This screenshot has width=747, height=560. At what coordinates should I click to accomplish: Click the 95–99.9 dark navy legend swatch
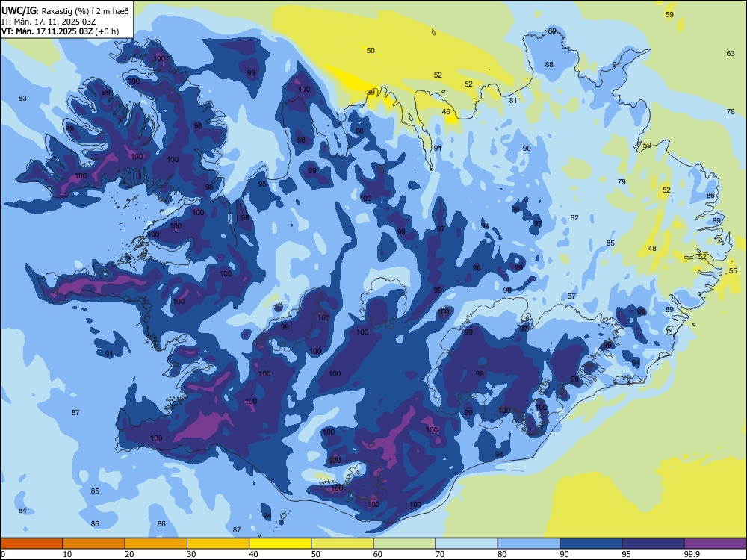click(653, 544)
